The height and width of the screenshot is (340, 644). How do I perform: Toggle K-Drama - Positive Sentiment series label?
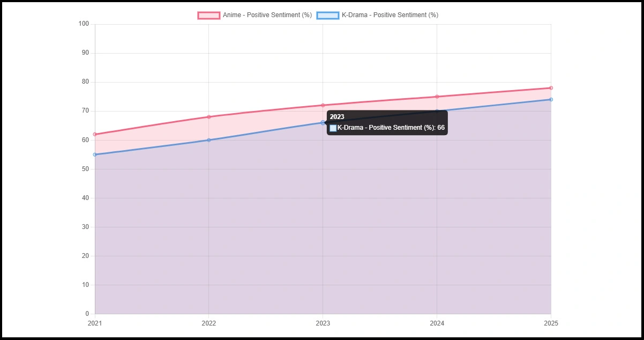click(390, 15)
